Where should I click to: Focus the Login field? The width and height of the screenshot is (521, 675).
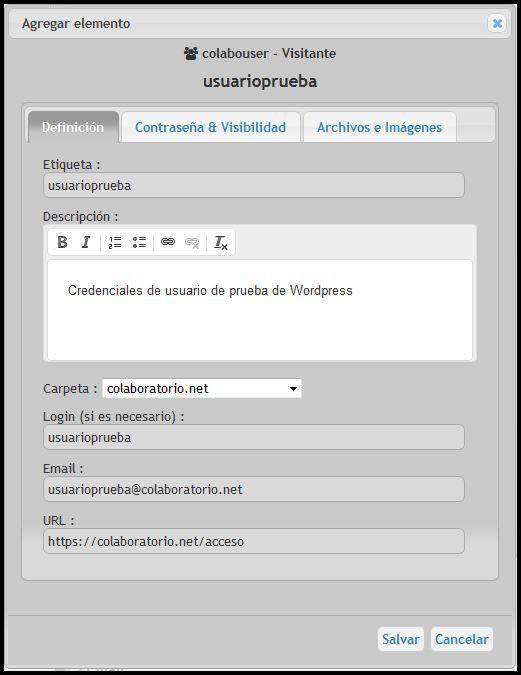coord(254,437)
